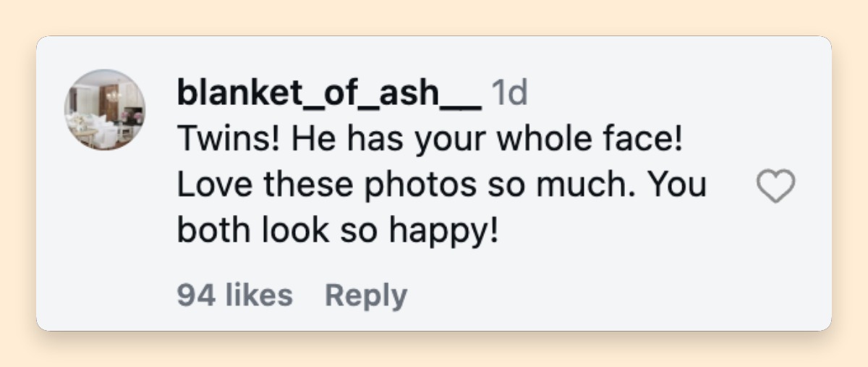This screenshot has width=868, height=367.
Task: Like the comment with the heart icon
Action: 775,187
